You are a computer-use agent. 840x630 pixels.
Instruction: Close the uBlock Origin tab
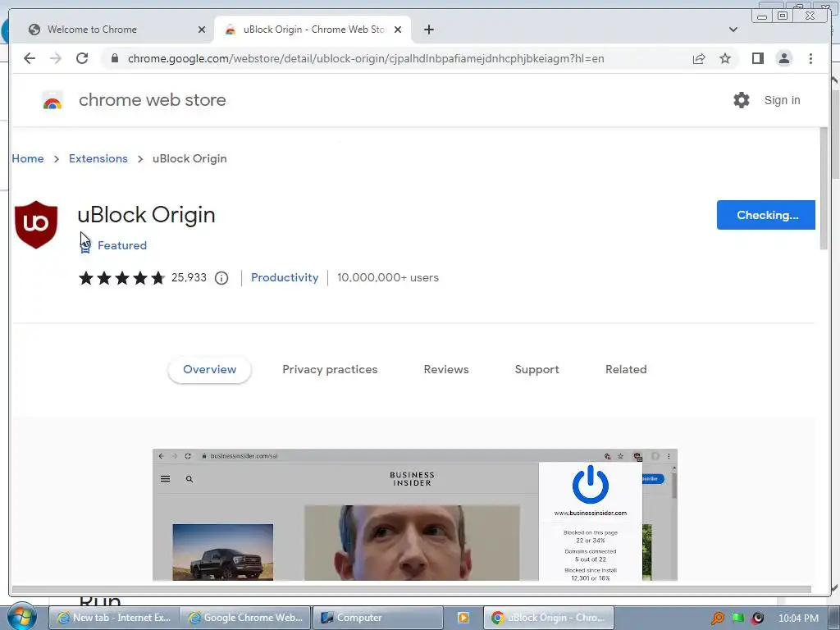click(398, 30)
